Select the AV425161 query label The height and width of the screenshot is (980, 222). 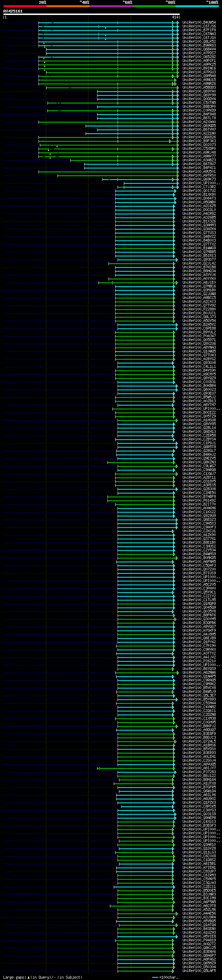(13, 11)
